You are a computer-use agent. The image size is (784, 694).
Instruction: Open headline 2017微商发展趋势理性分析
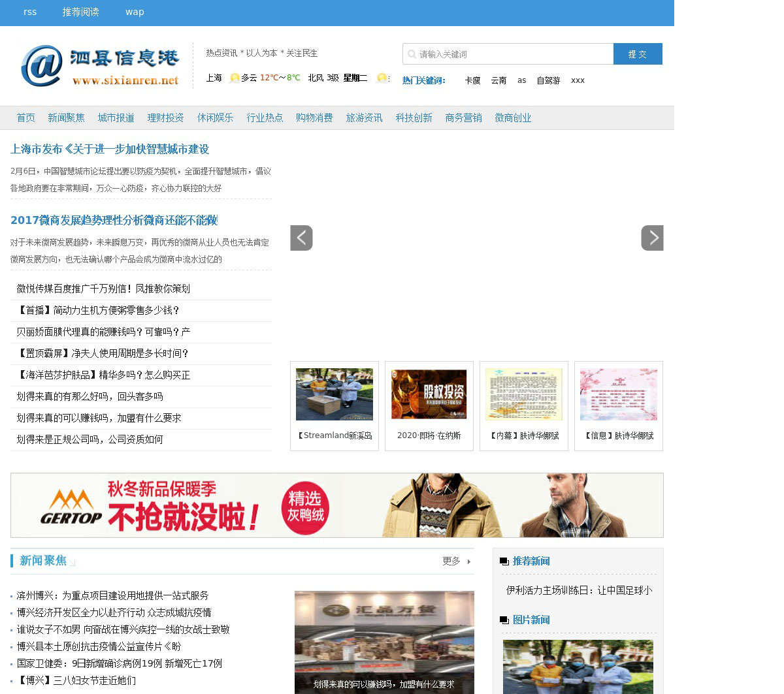pos(114,220)
